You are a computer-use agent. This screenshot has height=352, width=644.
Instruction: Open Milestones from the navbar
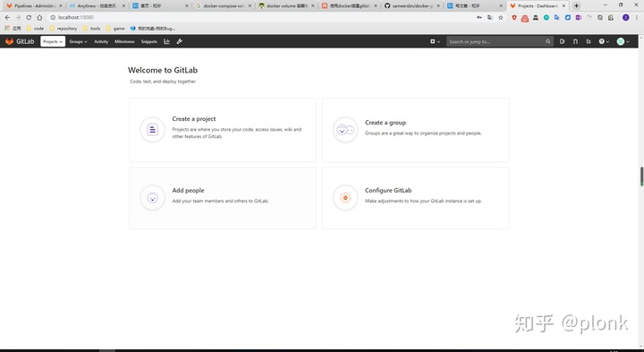124,41
